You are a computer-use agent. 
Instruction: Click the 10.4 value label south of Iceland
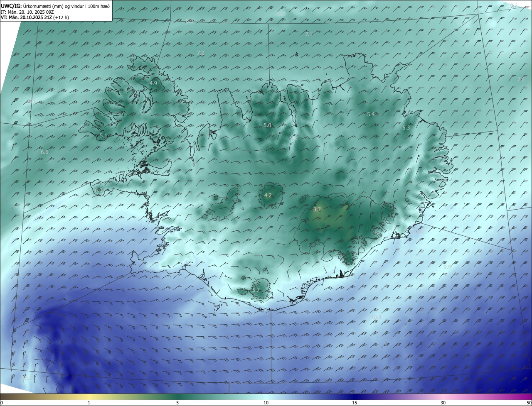tap(376, 317)
